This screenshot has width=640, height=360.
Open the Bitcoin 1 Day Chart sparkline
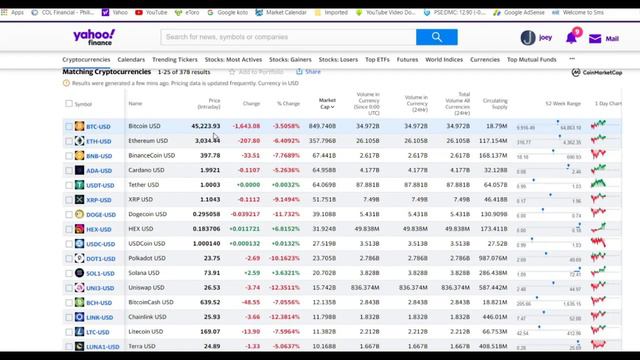[599, 125]
